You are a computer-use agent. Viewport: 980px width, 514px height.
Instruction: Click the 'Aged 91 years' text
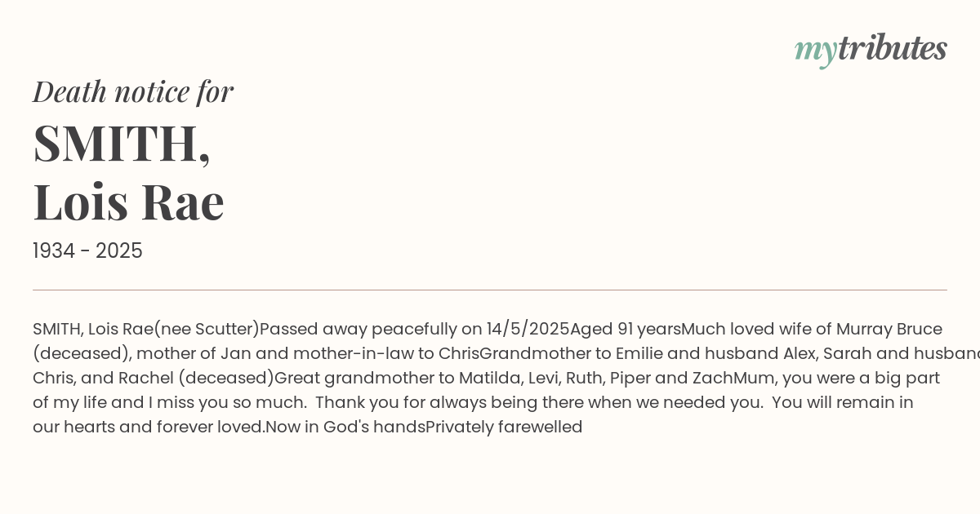point(626,329)
